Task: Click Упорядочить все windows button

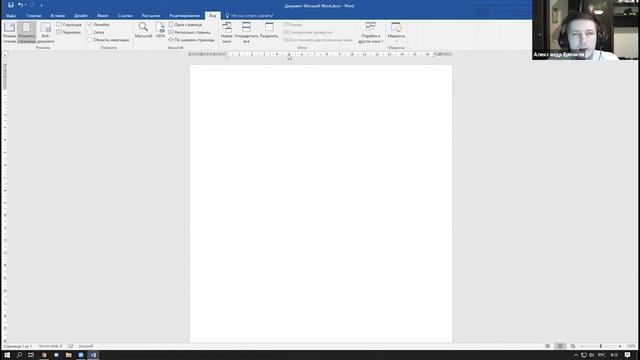Action: [x=247, y=33]
